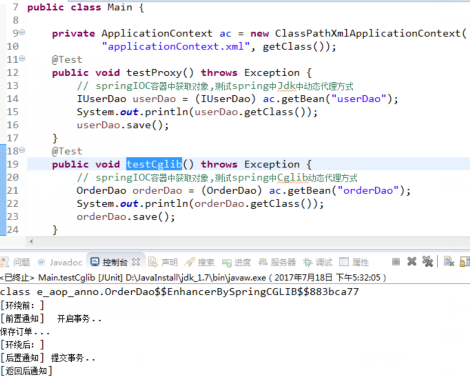Viewport: 470px width, 384px height.
Task: Click the Remove All Terminated Launches icon
Action: pos(427,262)
